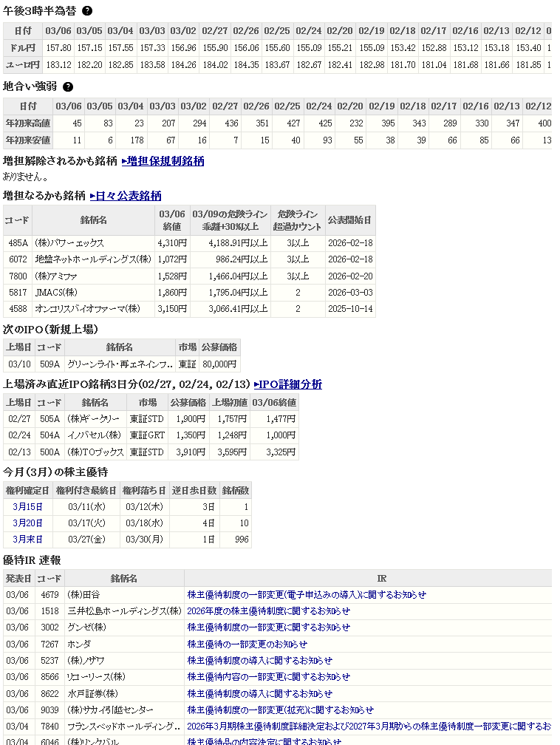Open 田谷 IR notice about electronic application
560x745 pixels.
click(307, 595)
